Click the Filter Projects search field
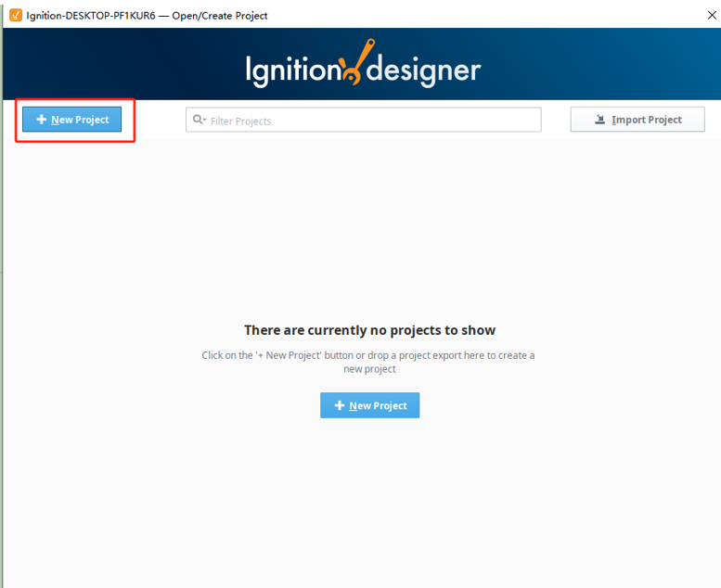The width and height of the screenshot is (721, 588). [363, 120]
